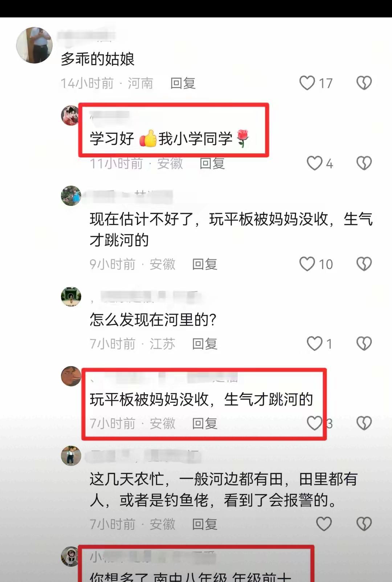Reply to the '多乖的姑娘' comment from 河南
This screenshot has height=582, width=392.
183,83
